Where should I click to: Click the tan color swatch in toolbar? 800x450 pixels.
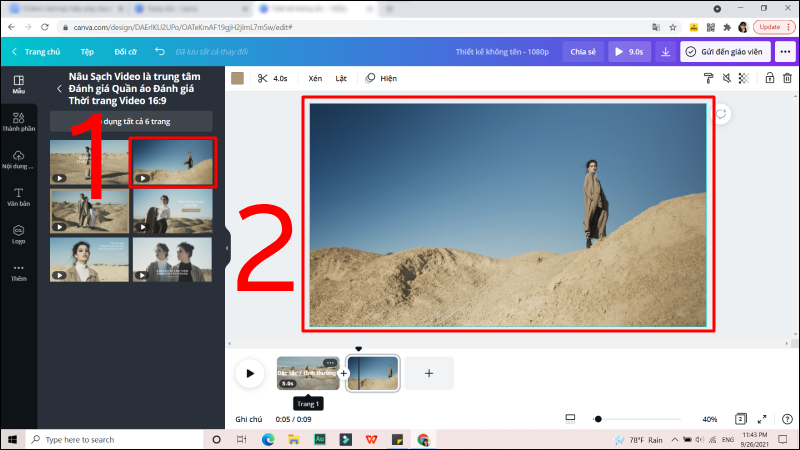(237, 78)
